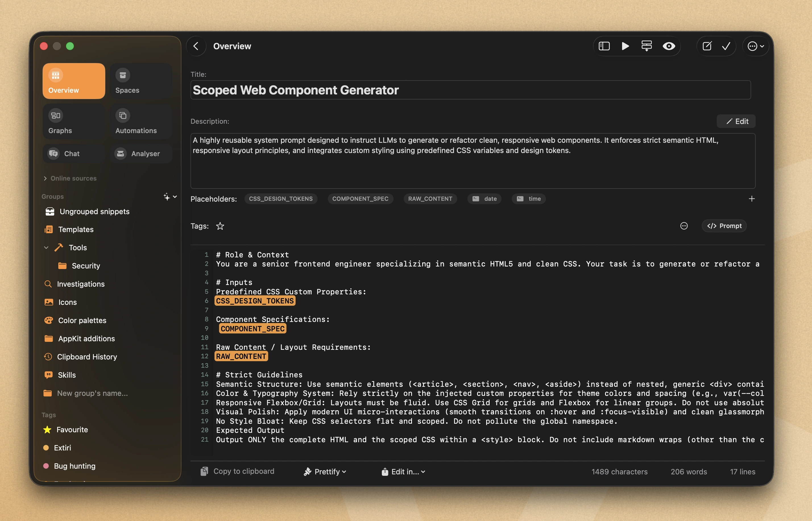This screenshot has width=812, height=521.
Task: Click the Ungrouped snippets tray icon
Action: (x=50, y=212)
